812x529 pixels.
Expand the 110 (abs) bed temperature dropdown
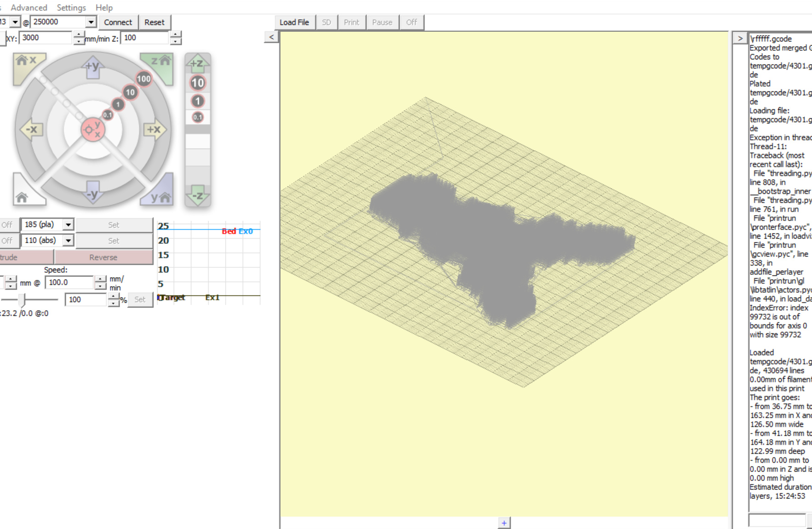(x=68, y=240)
